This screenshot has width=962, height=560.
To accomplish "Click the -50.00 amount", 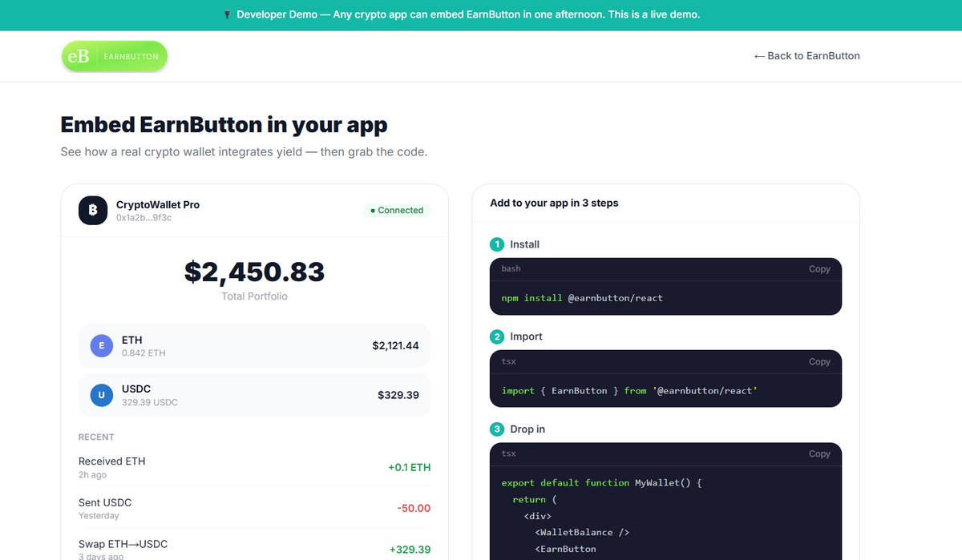I will [414, 509].
